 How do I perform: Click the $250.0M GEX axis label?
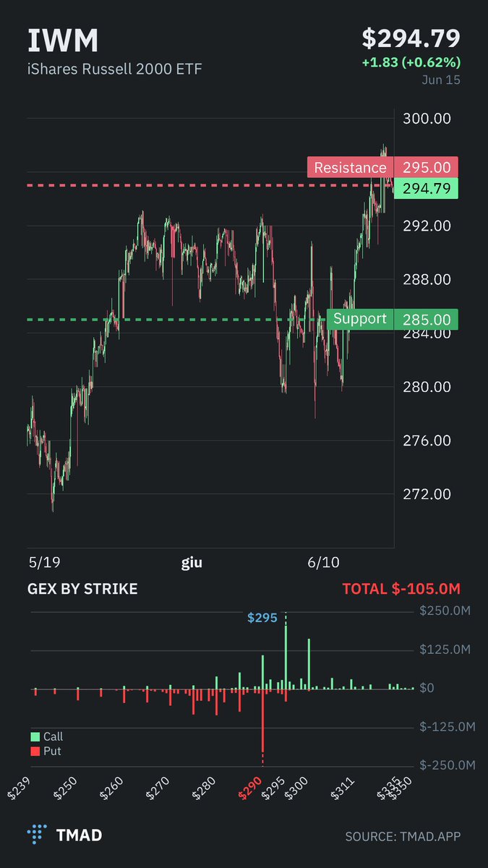click(445, 610)
